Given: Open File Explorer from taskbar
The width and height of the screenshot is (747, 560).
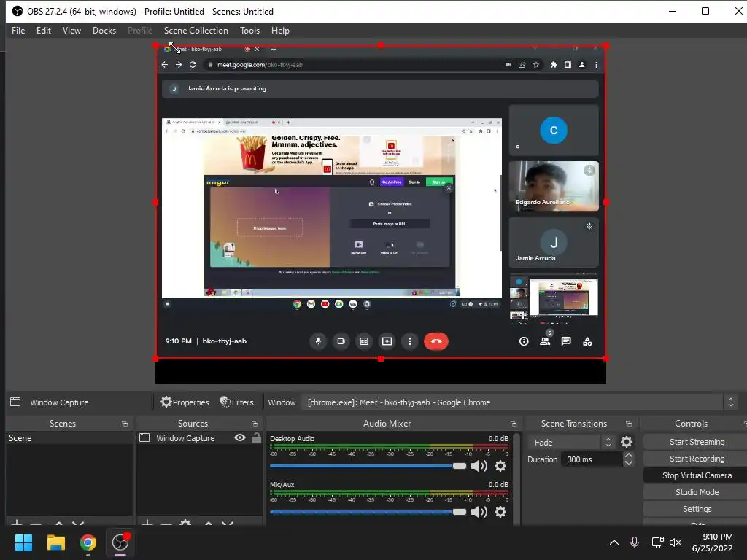Looking at the screenshot, I should coord(55,542).
